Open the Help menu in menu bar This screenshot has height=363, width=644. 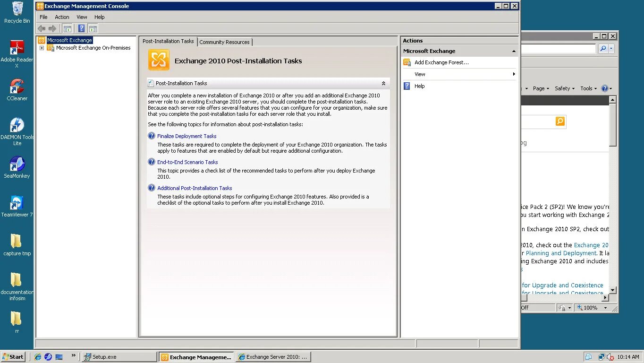click(x=99, y=17)
